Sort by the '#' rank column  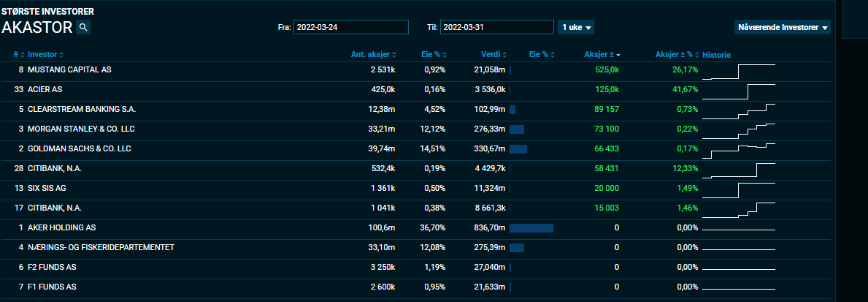pos(19,54)
